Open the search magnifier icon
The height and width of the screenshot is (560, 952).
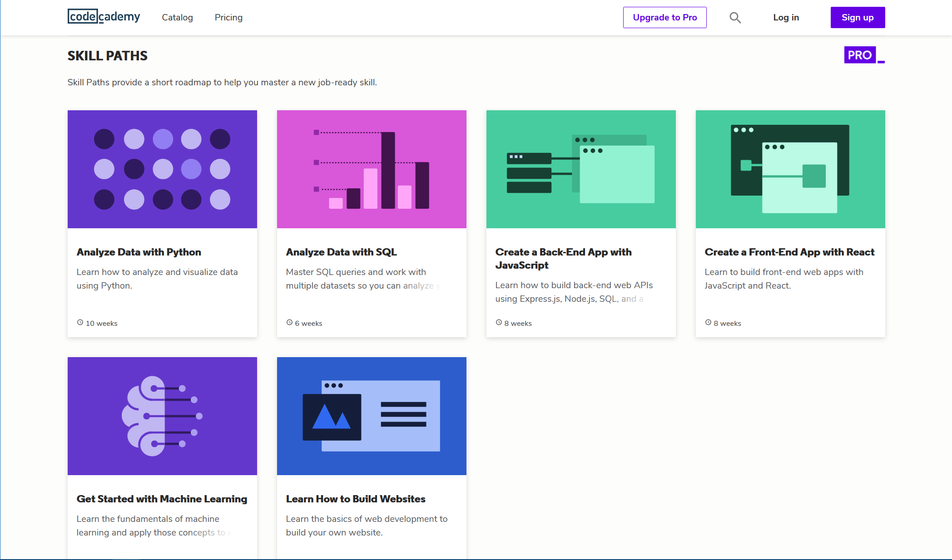point(735,18)
